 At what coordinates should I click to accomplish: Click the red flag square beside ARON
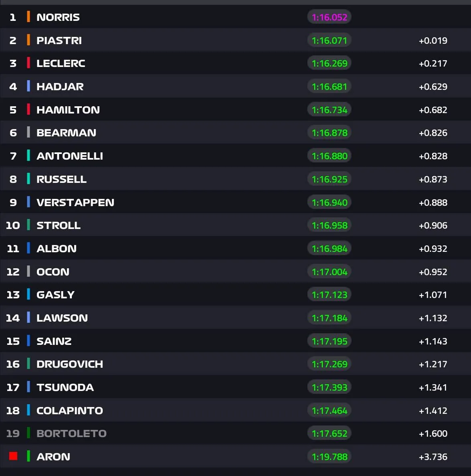pyautogui.click(x=13, y=456)
